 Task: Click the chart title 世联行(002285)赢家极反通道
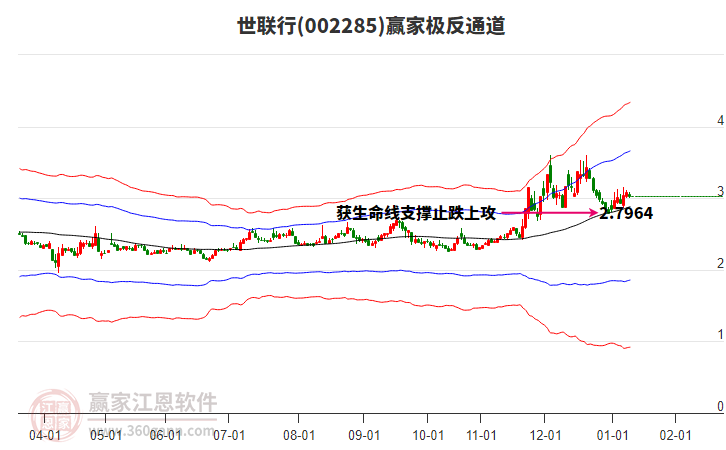pyautogui.click(x=371, y=26)
